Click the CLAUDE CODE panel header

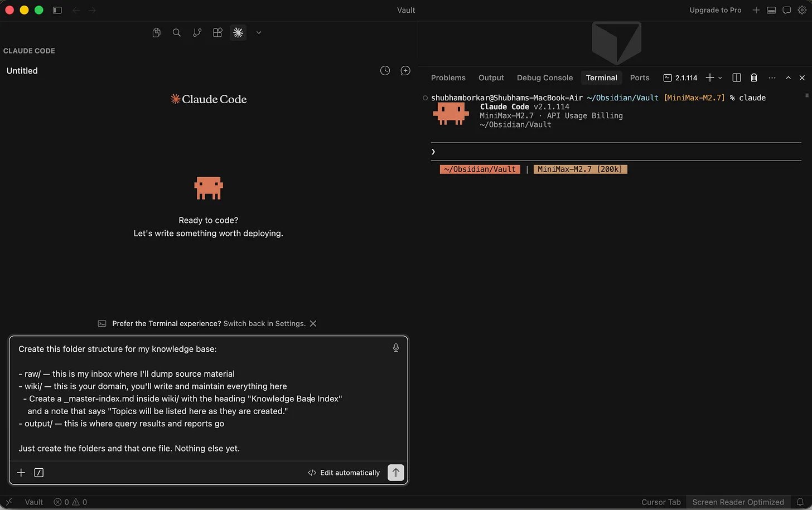click(29, 51)
